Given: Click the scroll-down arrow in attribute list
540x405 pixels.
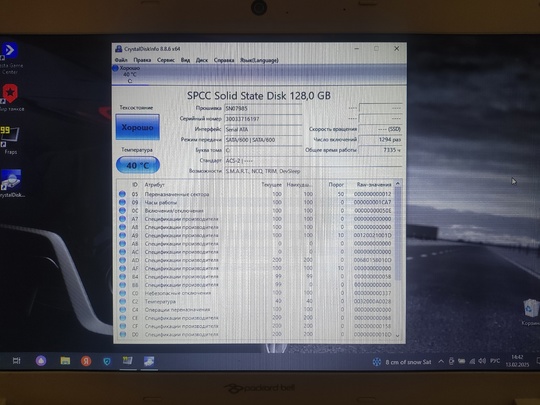Looking at the screenshot, I should click(398, 335).
